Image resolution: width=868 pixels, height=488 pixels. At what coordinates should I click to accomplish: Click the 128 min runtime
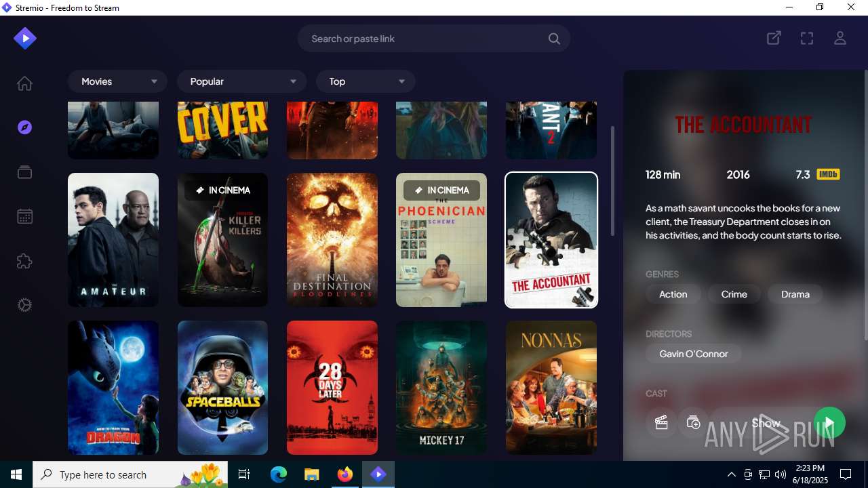663,174
